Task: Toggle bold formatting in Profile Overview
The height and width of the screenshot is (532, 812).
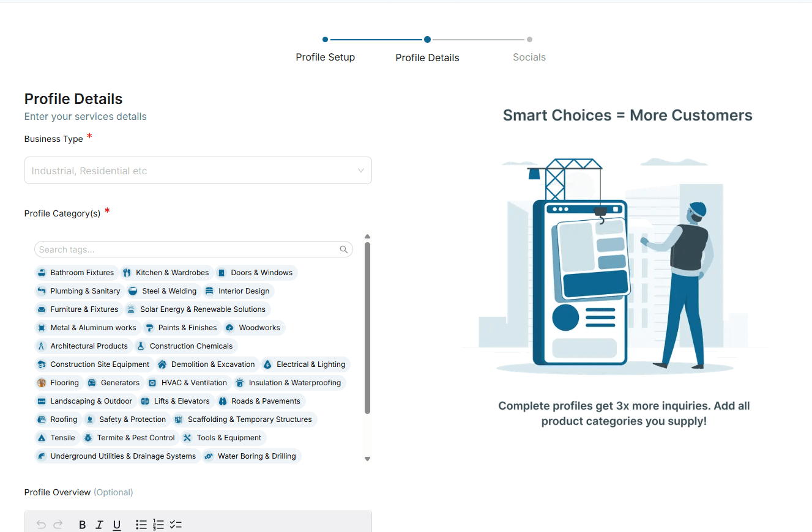Action: [83, 525]
